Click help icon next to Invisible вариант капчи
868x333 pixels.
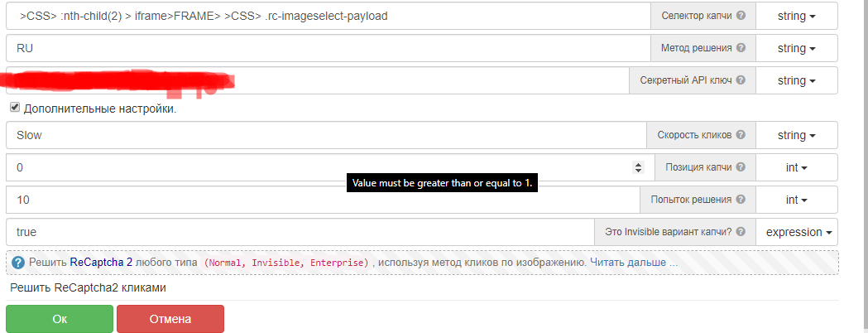[x=741, y=232]
